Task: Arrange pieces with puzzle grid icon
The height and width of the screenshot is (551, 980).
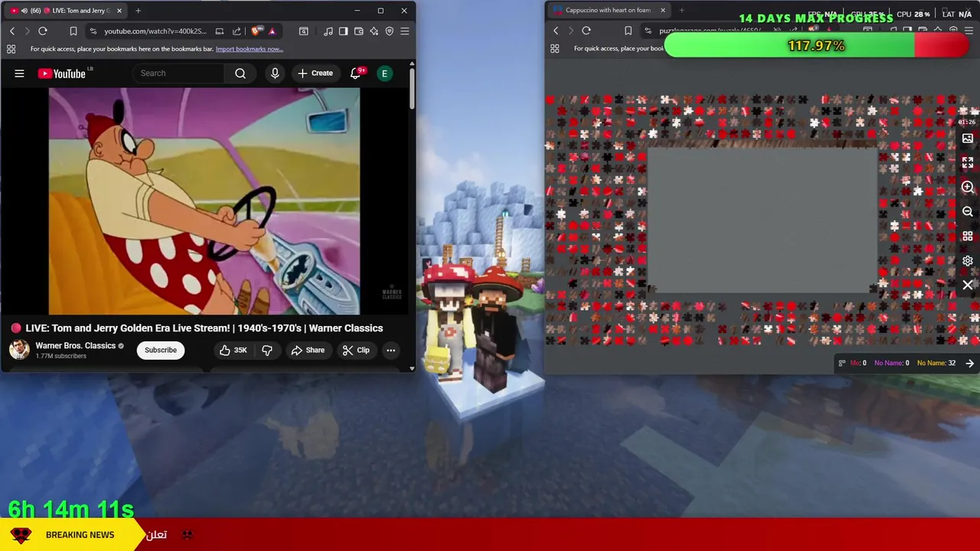Action: 968,236
